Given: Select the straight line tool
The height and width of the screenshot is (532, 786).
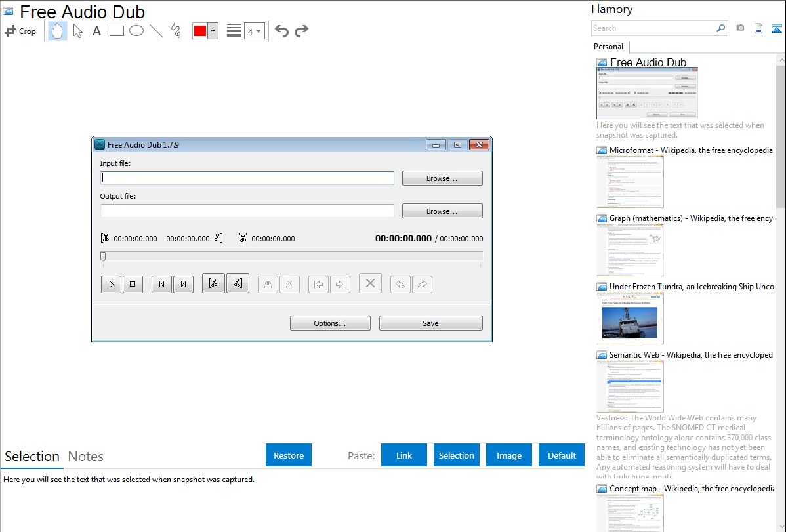Looking at the screenshot, I should pyautogui.click(x=156, y=31).
